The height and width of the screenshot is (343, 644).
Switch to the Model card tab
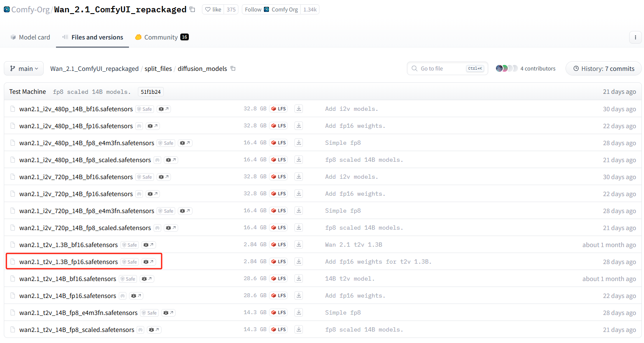30,37
